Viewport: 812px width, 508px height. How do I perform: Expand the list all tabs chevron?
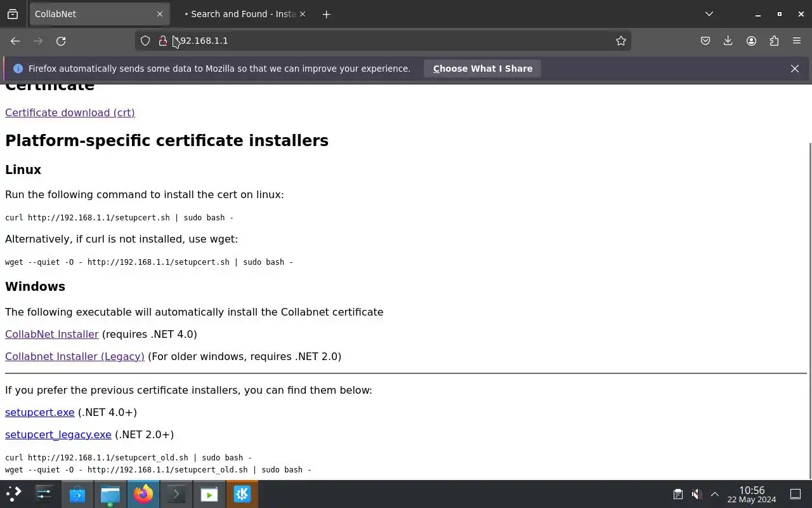pos(709,14)
